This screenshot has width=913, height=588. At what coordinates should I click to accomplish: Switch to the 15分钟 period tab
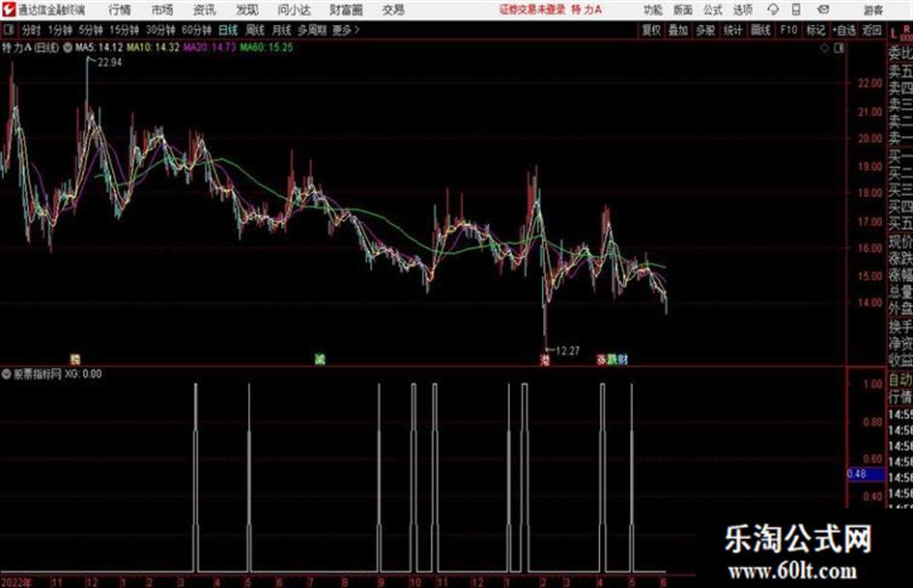coord(124,30)
